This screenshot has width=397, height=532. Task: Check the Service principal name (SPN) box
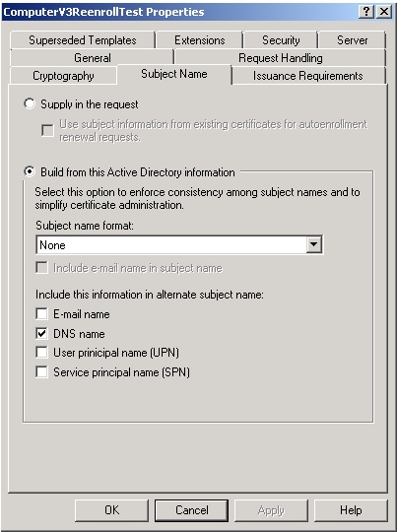(x=41, y=372)
